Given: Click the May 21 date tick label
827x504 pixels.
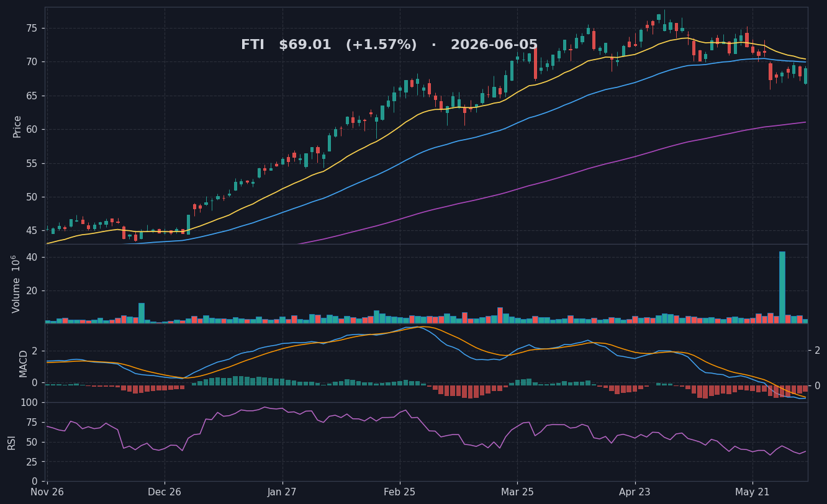Looking at the screenshot, I should pos(752,492).
